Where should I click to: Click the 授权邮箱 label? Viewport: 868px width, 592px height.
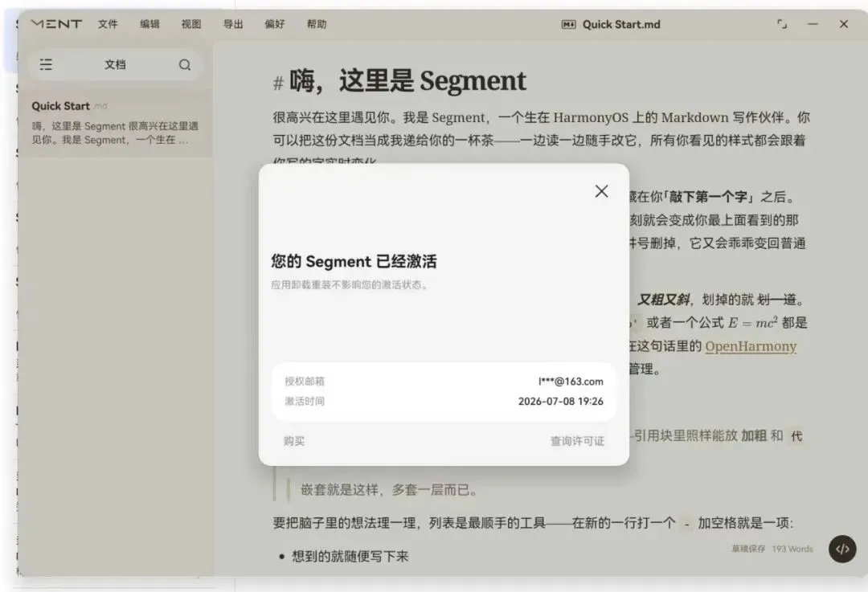tap(305, 382)
